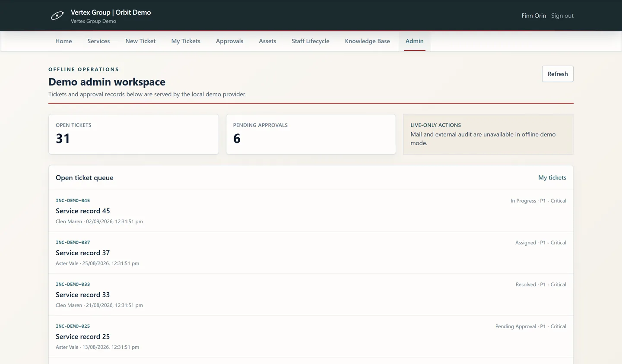Click the Vertex Group Demo subtitle

[93, 21]
